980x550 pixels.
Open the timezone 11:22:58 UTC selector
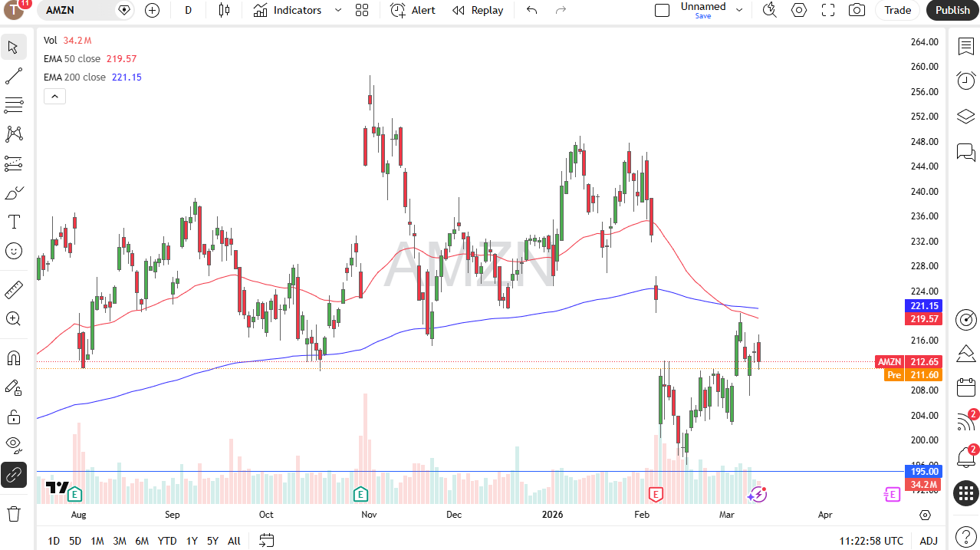tap(871, 541)
